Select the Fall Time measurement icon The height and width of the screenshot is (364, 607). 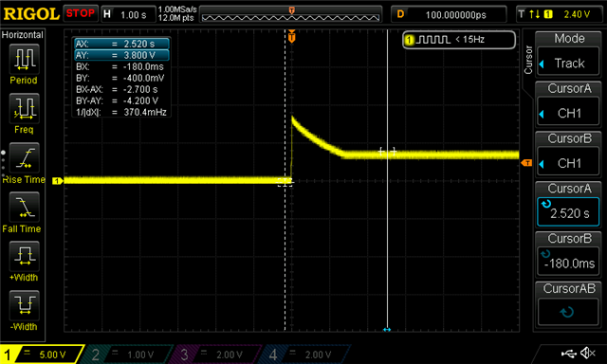coord(24,207)
